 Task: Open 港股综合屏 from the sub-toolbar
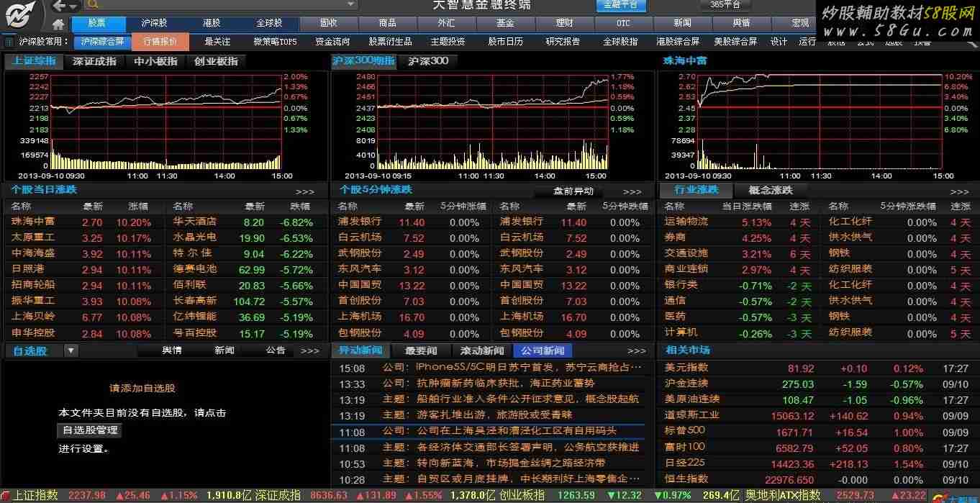point(678,42)
